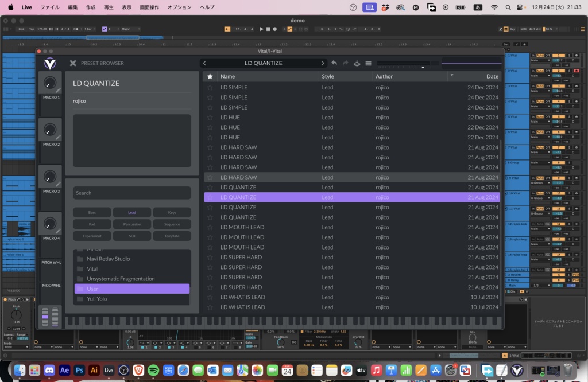Click track 1 volume slider -12.7
The image size is (588, 382).
(x=558, y=60)
